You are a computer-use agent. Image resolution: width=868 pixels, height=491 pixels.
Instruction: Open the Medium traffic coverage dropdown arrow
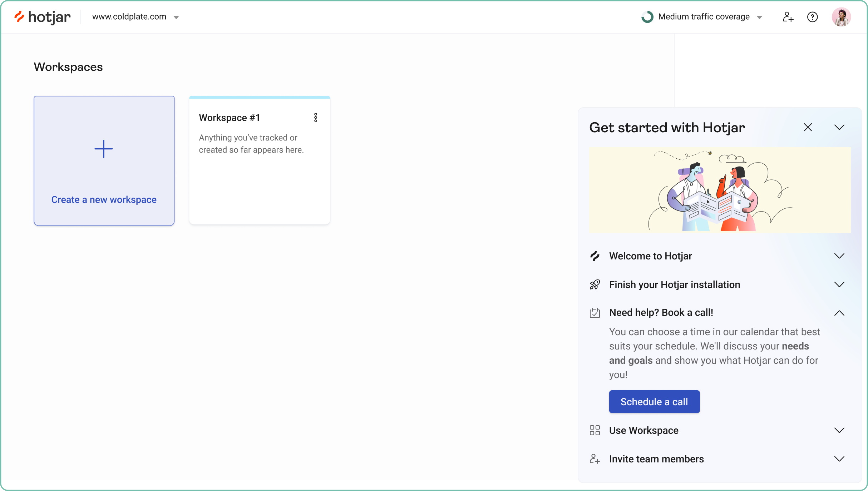760,17
